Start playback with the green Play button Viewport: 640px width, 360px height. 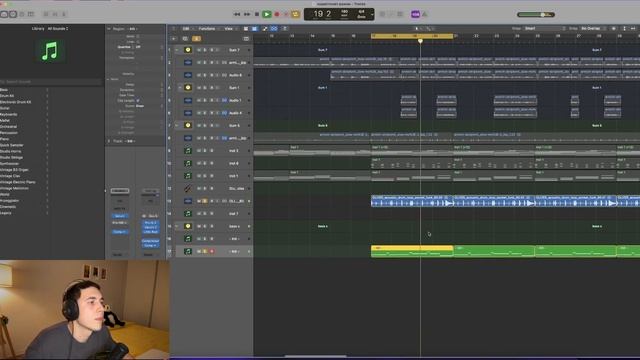click(x=267, y=14)
